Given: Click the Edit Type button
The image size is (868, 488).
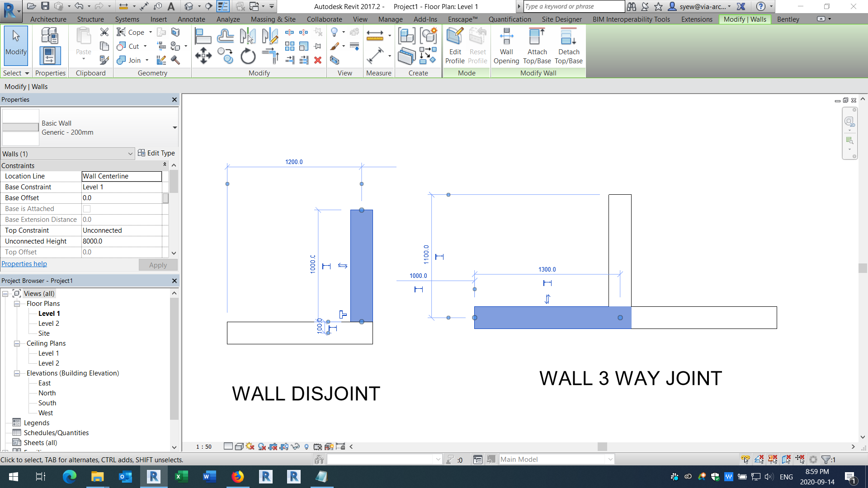Looking at the screenshot, I should (157, 153).
